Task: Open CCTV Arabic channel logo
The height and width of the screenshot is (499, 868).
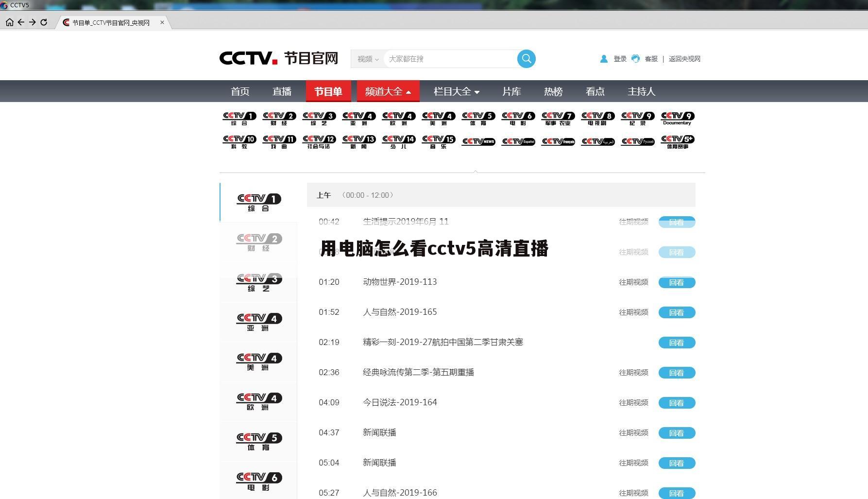Action: click(598, 141)
